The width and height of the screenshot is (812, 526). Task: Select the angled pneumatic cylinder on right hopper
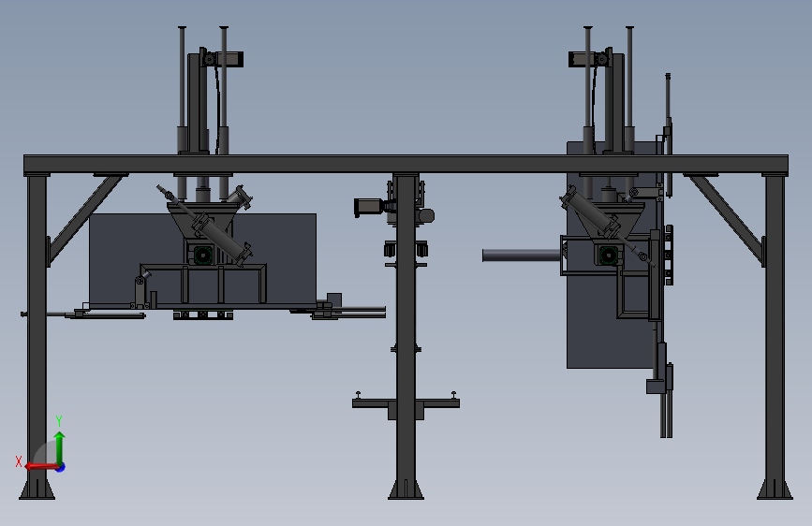pyautogui.click(x=590, y=212)
